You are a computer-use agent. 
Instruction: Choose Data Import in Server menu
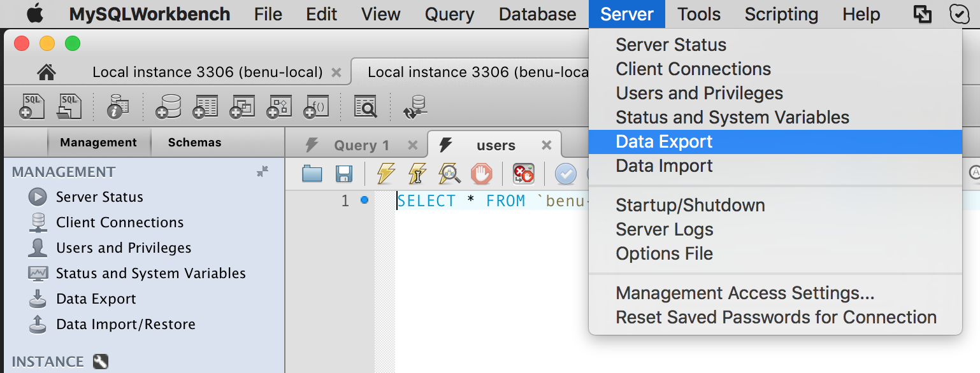[775, 165]
